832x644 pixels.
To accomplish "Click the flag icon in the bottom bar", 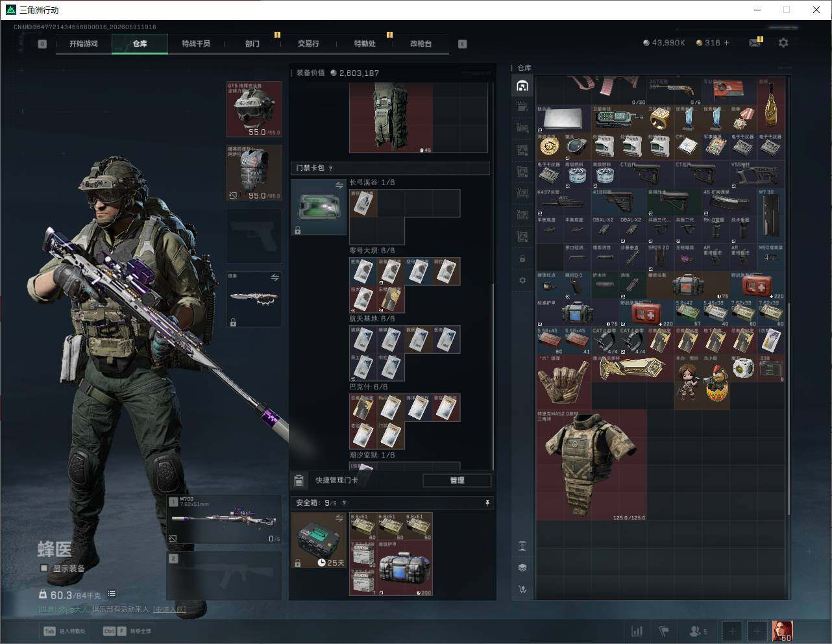I will click(664, 630).
